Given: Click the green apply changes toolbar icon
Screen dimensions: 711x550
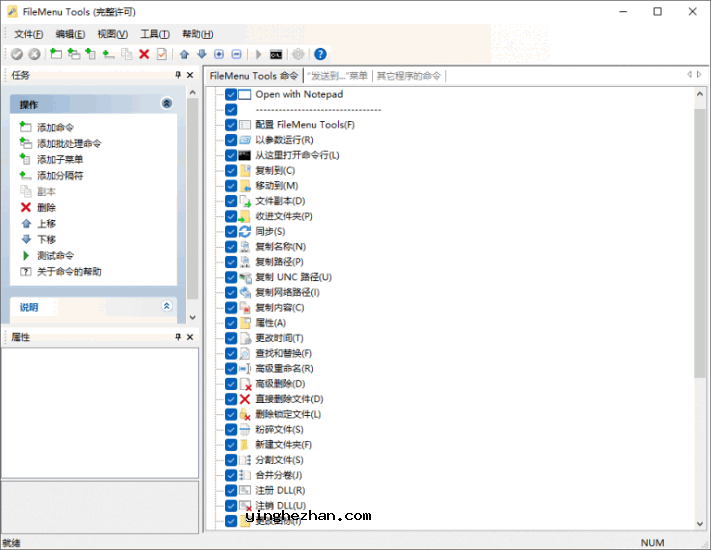Looking at the screenshot, I should 17,54.
